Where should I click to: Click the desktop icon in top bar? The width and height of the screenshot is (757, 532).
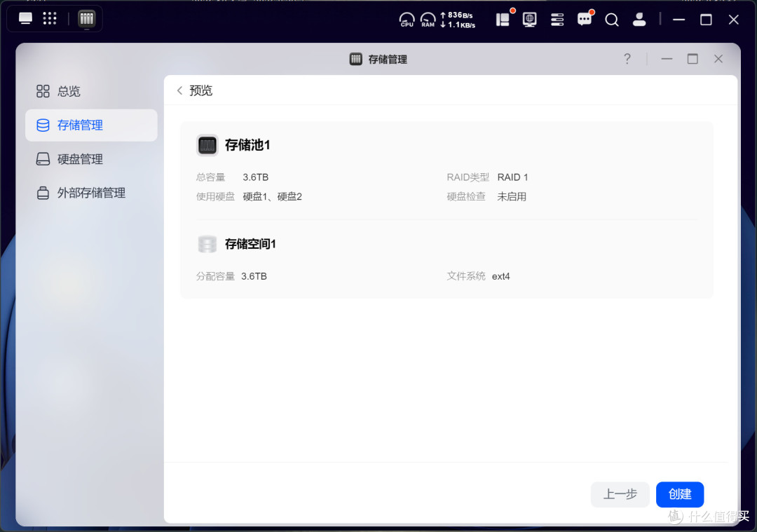tap(25, 19)
